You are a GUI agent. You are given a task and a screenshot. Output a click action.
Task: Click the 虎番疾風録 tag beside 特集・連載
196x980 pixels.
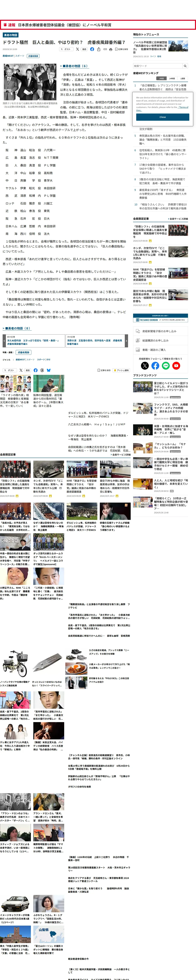23,353
